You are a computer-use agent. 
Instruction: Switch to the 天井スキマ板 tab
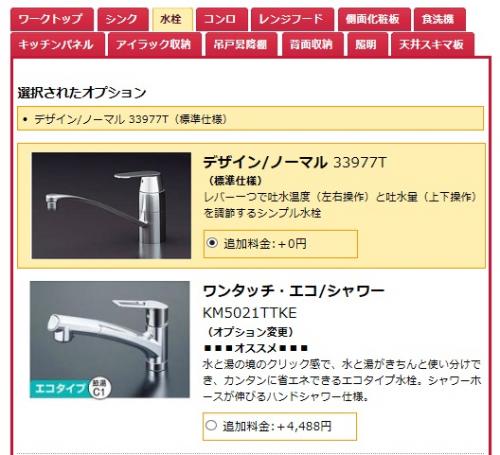tap(432, 44)
